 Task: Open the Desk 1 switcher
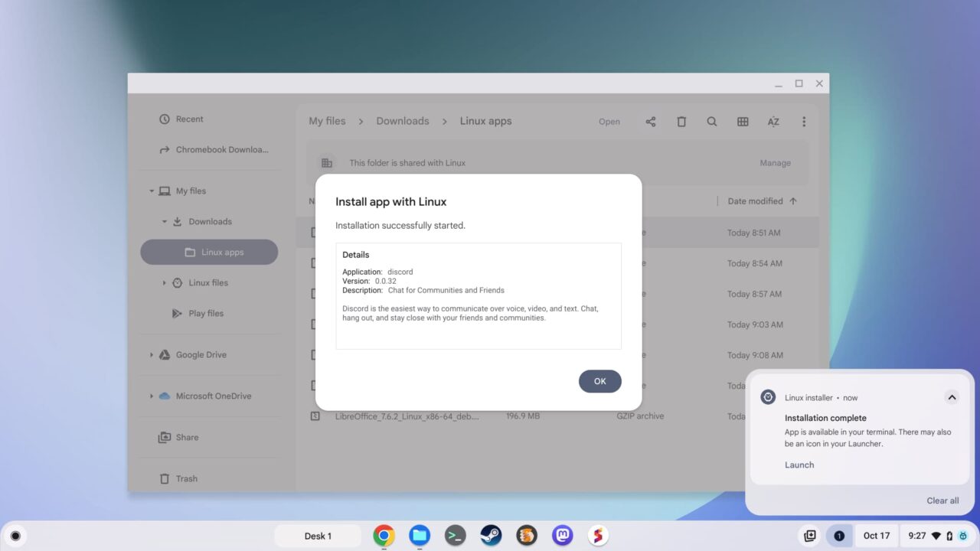click(318, 536)
